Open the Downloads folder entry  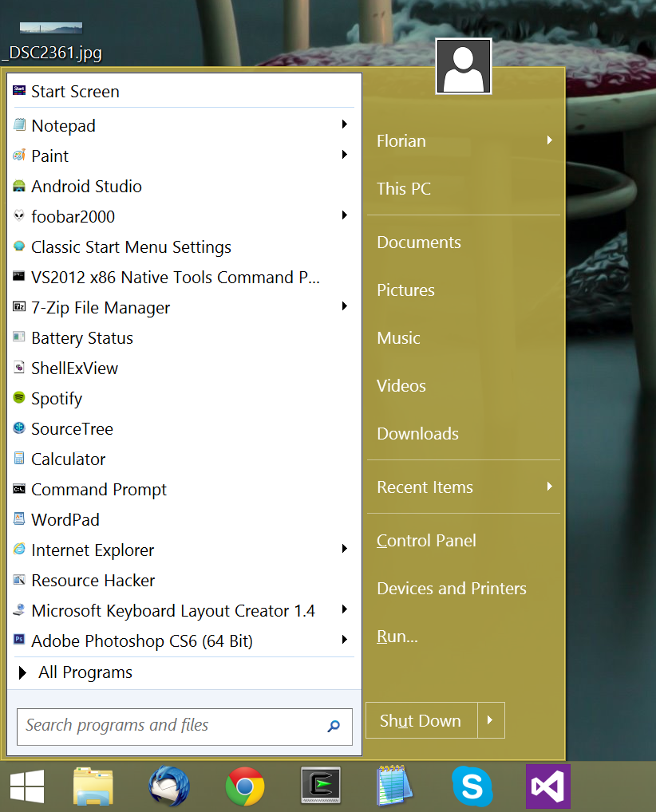coord(417,433)
